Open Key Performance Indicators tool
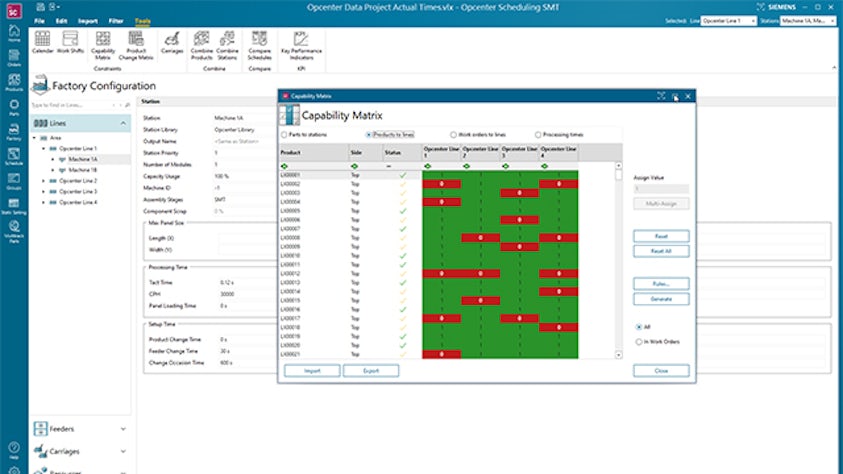Image resolution: width=843 pixels, height=474 pixels. (x=302, y=45)
